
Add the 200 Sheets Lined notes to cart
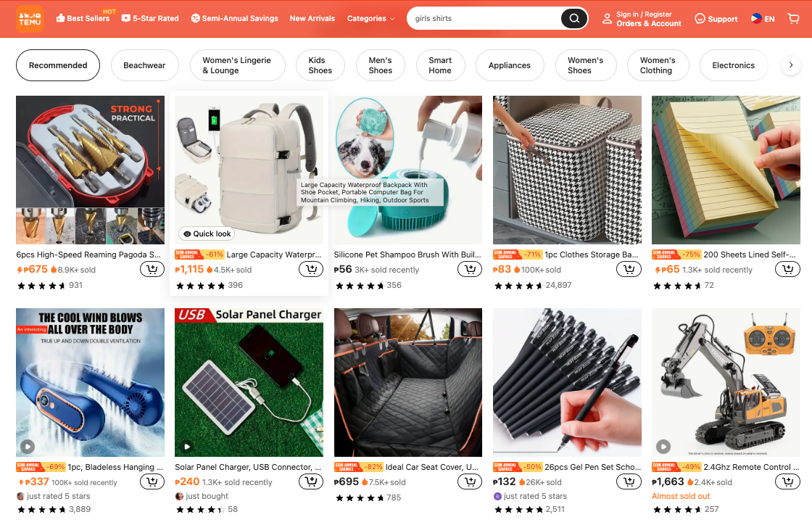tap(787, 269)
